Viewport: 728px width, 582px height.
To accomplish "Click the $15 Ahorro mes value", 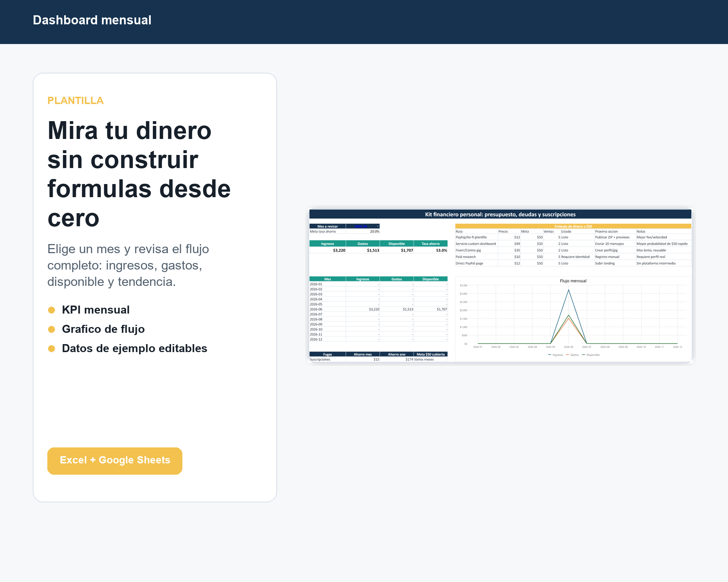I will (x=376, y=359).
